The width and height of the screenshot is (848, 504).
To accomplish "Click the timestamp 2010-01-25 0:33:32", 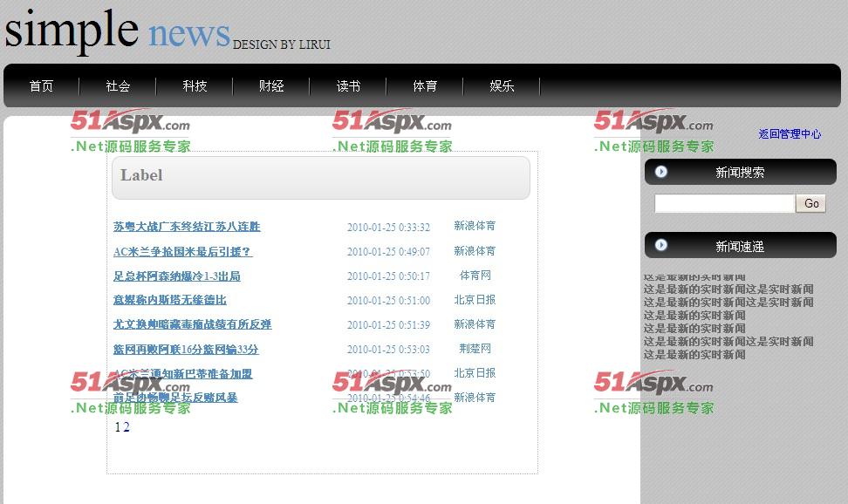I will coord(388,227).
